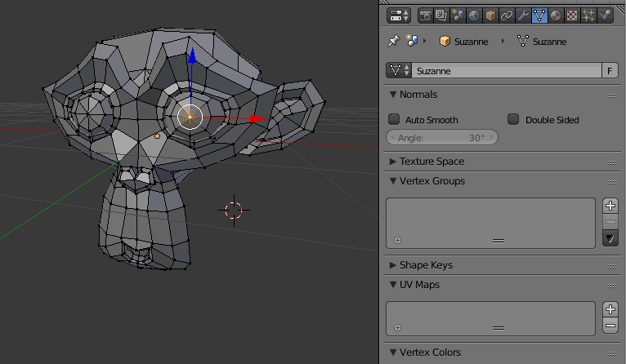626x364 pixels.
Task: Remove vertex group with the minus button
Action: [x=610, y=222]
